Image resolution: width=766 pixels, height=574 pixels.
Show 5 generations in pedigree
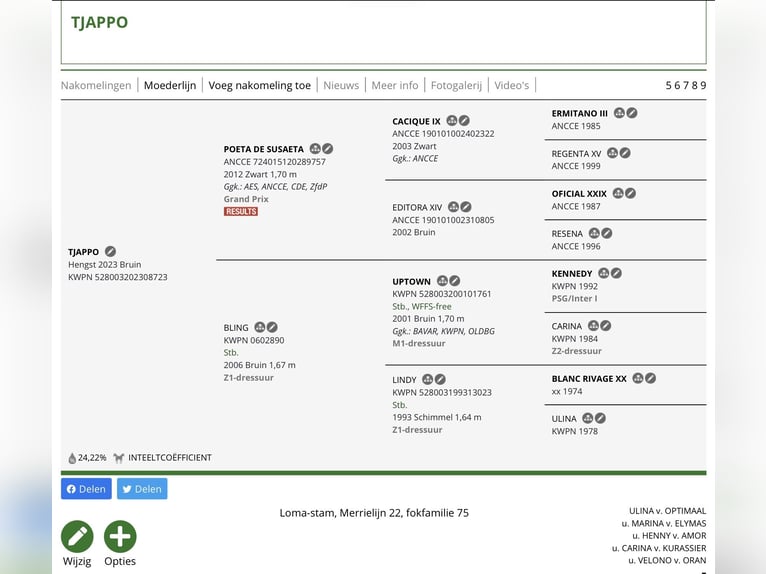click(669, 85)
